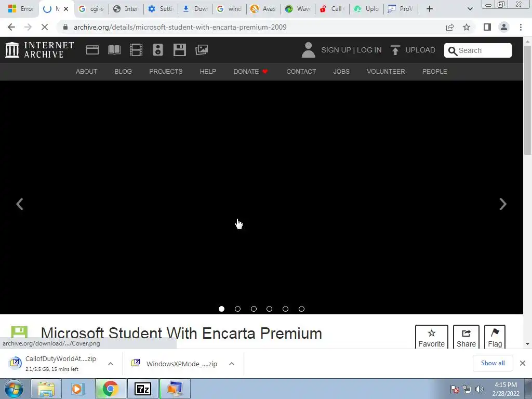Show the next carousel image
The height and width of the screenshot is (399, 532).
click(503, 204)
